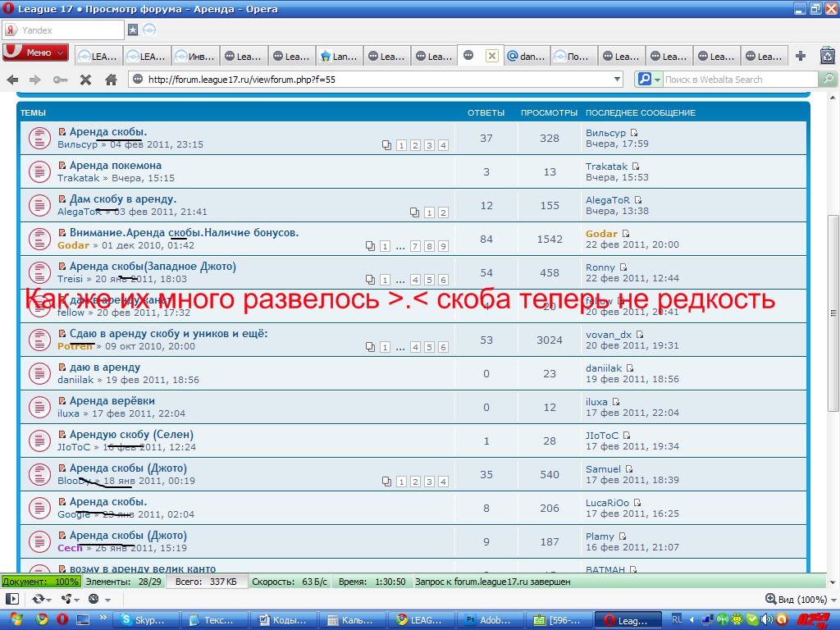Click the wand key icon
Image resolution: width=840 pixels, height=630 pixels.
pos(60,80)
